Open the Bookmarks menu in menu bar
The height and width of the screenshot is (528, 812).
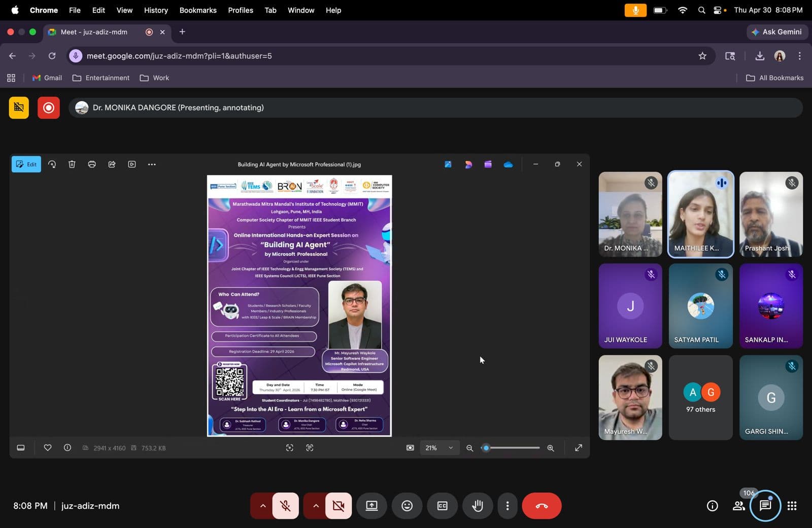pyautogui.click(x=198, y=10)
